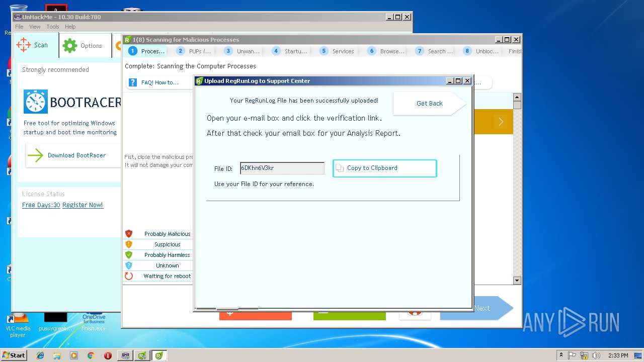Click the Download BootRacer link
The width and height of the screenshot is (644, 362).
coord(76,155)
